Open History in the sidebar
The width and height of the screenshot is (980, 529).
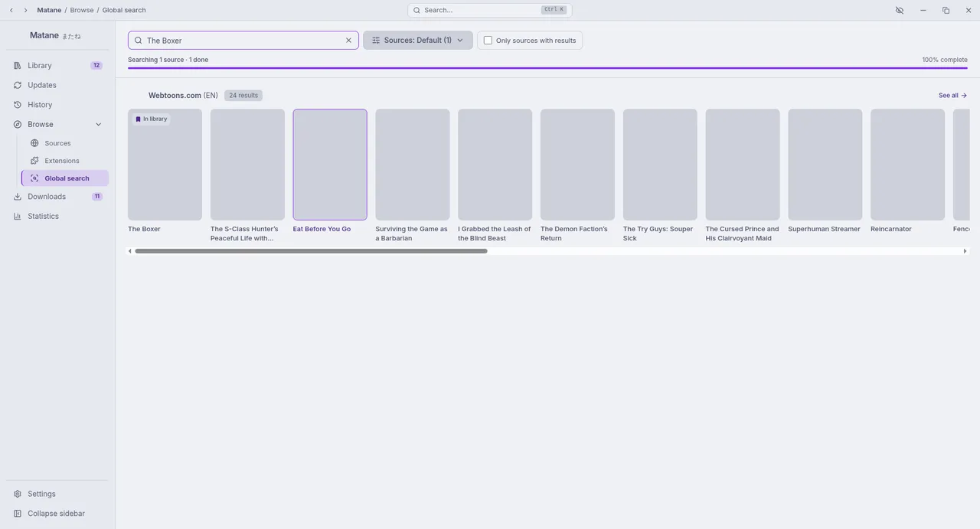tap(57, 105)
